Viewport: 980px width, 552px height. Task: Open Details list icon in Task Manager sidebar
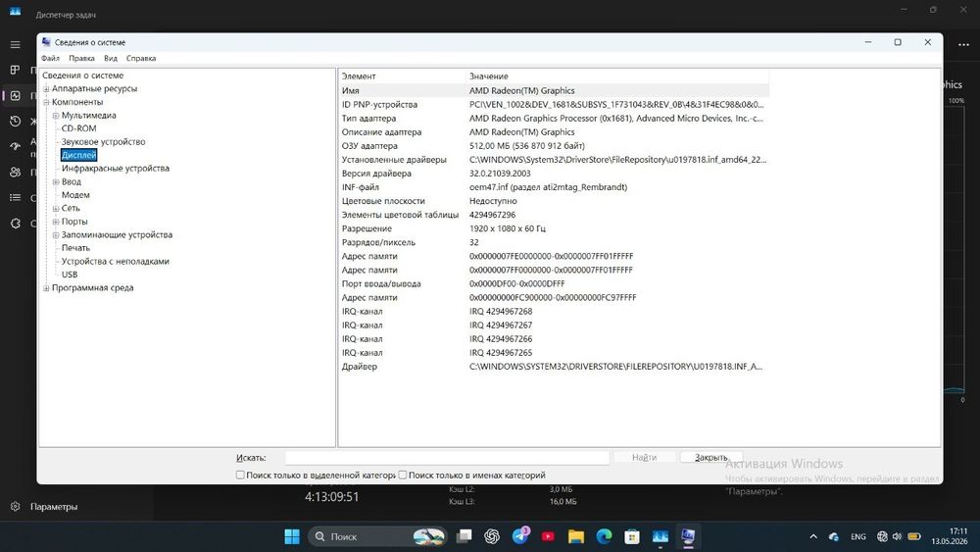[15, 197]
